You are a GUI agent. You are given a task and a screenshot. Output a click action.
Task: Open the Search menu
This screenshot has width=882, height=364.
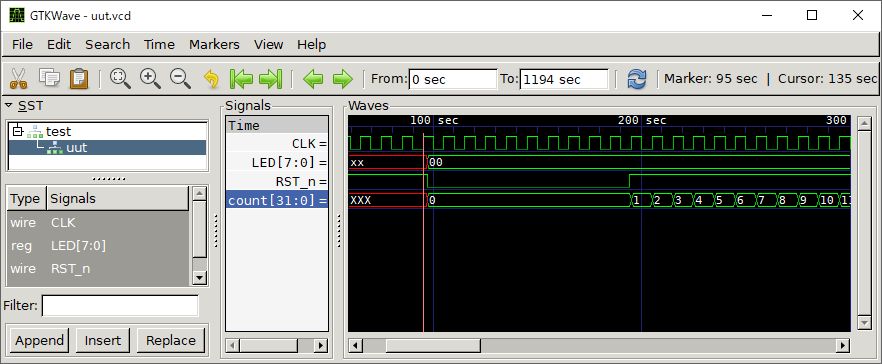pos(107,44)
